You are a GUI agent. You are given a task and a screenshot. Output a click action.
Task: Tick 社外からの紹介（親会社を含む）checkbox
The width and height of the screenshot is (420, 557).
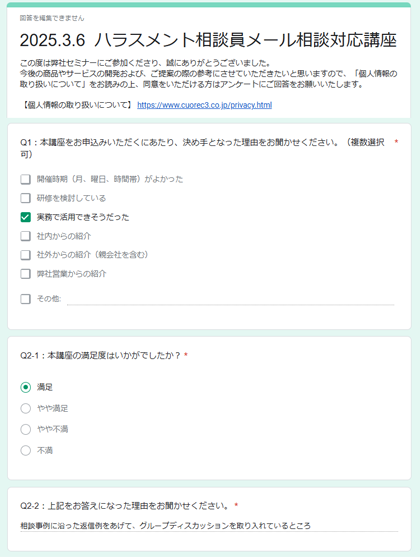click(25, 255)
